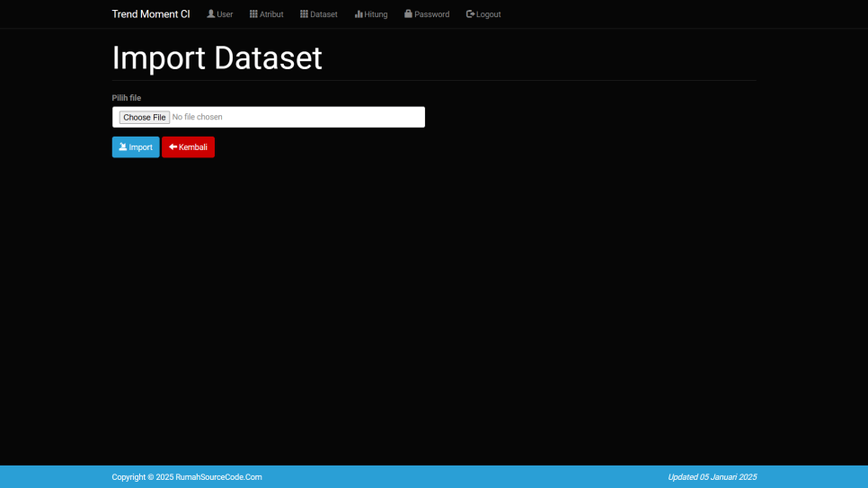868x488 pixels.
Task: Log out using Logout link
Action: click(483, 14)
